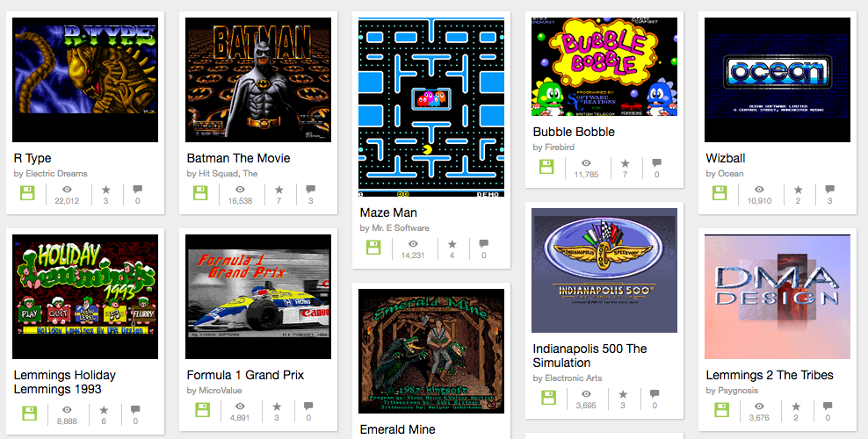Open the Batman The Movie title link
Image resolution: width=868 pixels, height=439 pixels.
pos(239,158)
